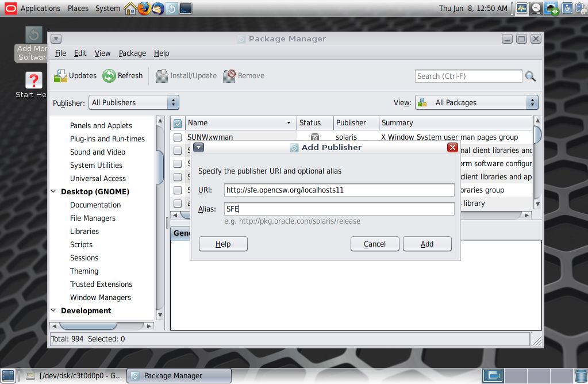This screenshot has height=384, width=588.
Task: Toggle the select-all checkbox in the Name header
Action: (177, 122)
